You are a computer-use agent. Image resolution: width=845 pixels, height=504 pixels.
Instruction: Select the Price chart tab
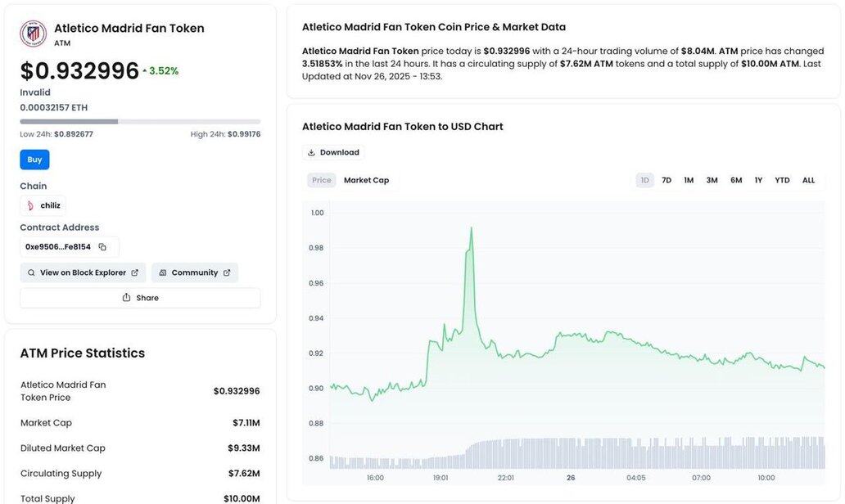click(322, 180)
